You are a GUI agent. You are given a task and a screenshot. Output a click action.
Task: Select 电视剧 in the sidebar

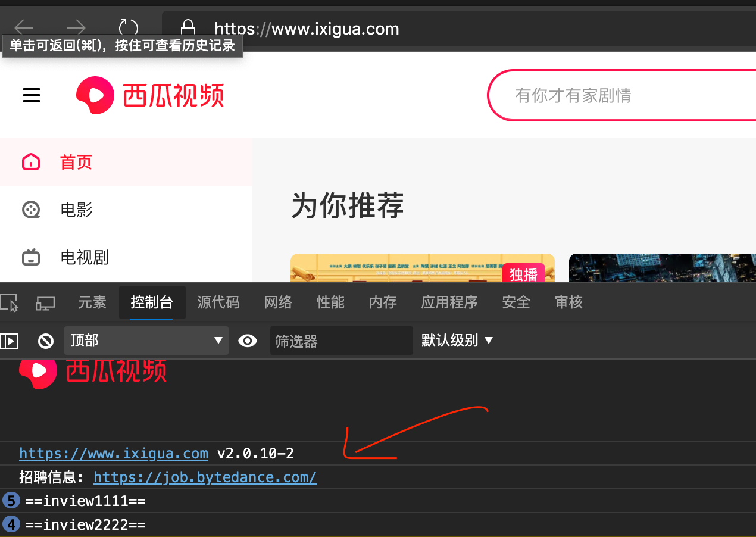[126, 257]
